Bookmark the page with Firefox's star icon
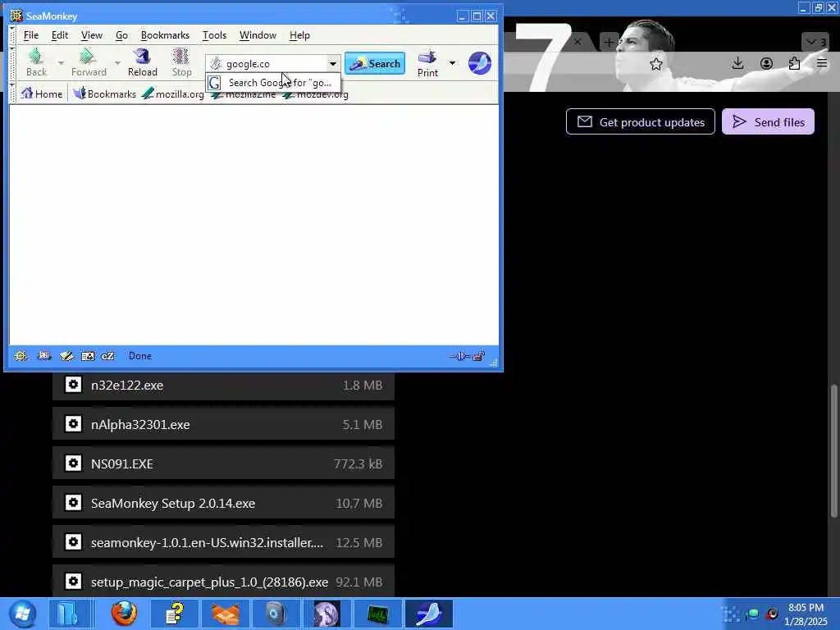The height and width of the screenshot is (630, 840). 656,64
